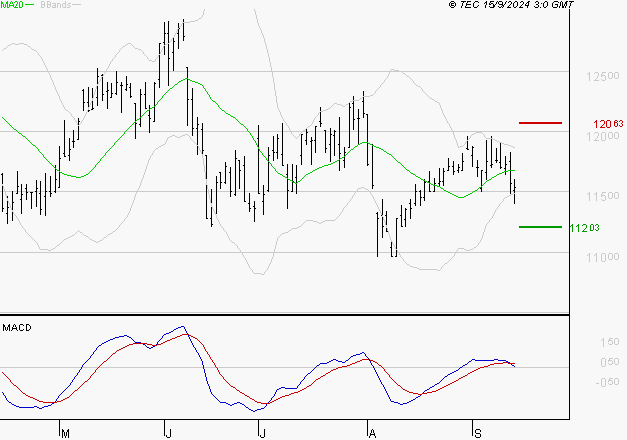Click the M month label on time axis

66,434
